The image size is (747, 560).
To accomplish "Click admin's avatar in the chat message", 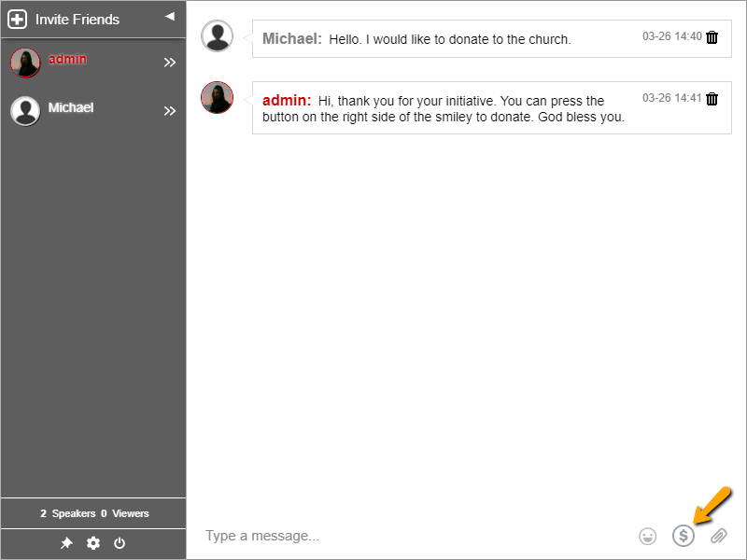I will (217, 99).
